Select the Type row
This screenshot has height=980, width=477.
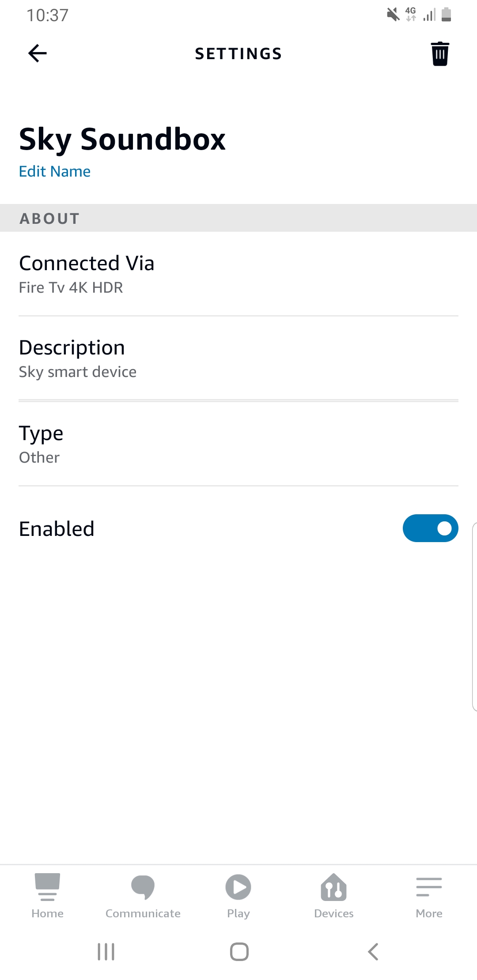(238, 444)
